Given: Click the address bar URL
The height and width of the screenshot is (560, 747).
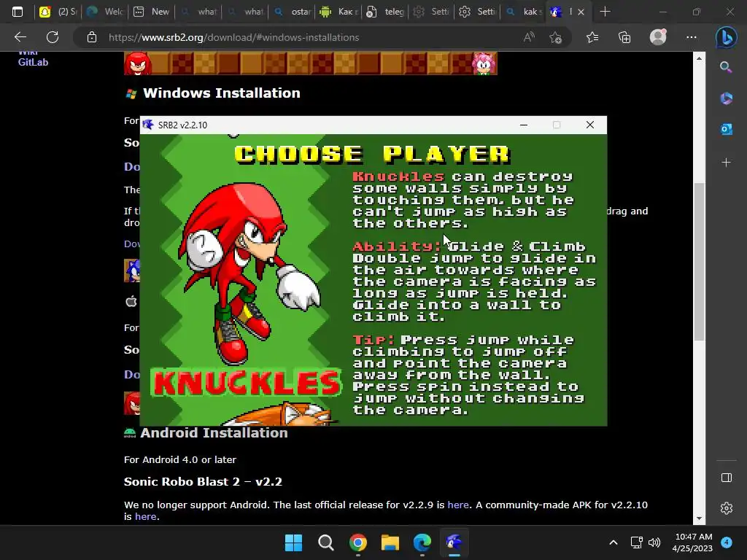Looking at the screenshot, I should pos(233,37).
